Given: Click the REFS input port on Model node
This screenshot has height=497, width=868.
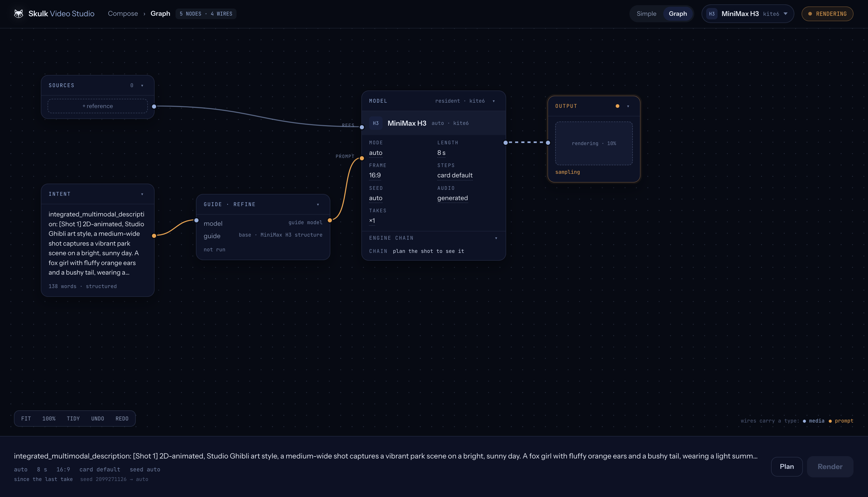Looking at the screenshot, I should (362, 127).
